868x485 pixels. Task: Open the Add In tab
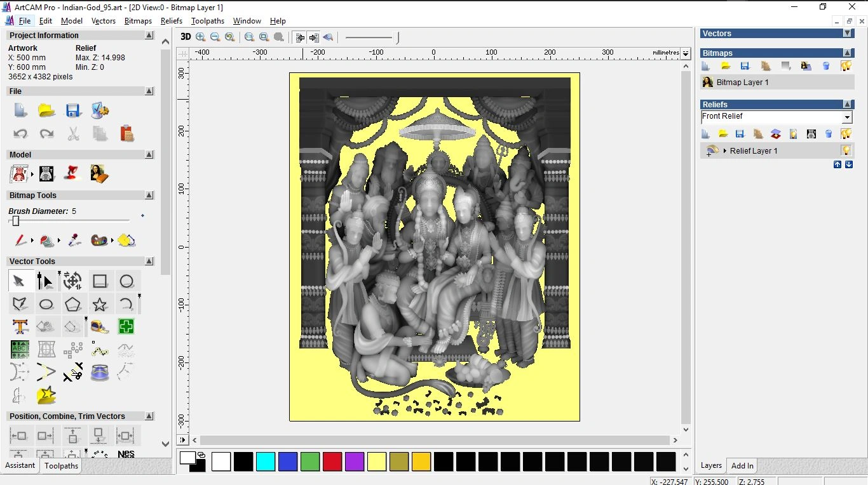742,466
